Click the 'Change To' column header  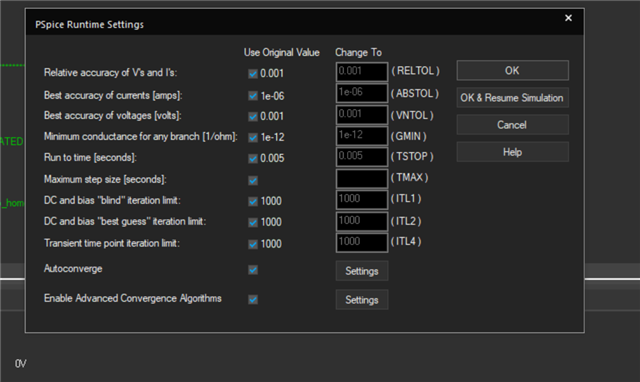pyautogui.click(x=358, y=53)
